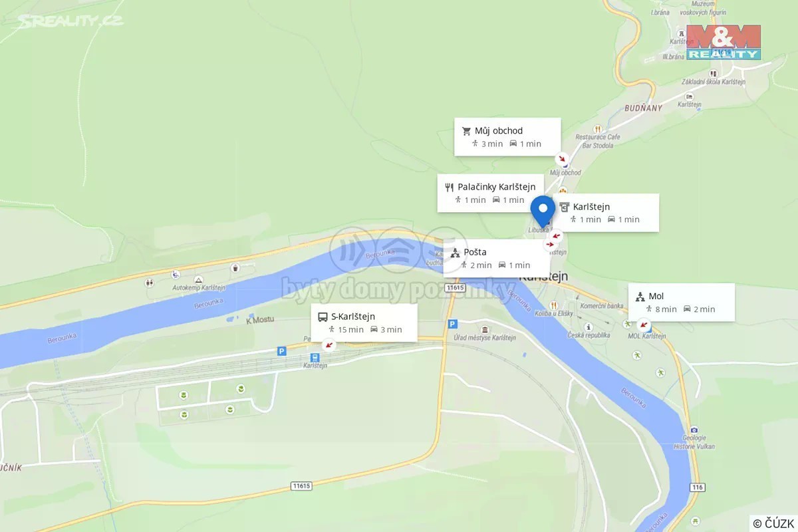Click the bus icon next to S-Karlštejn

coord(323,317)
